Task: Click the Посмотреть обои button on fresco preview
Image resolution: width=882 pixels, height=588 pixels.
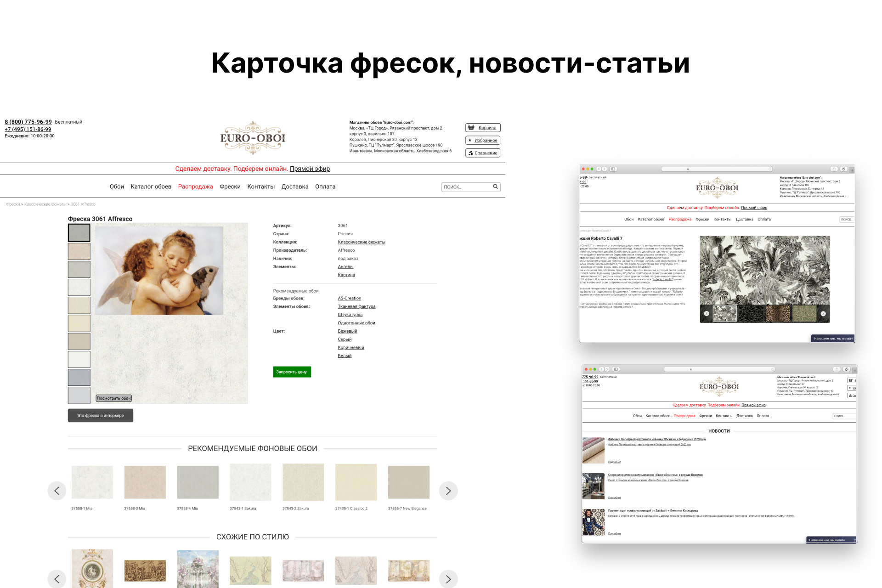Action: 114,398
